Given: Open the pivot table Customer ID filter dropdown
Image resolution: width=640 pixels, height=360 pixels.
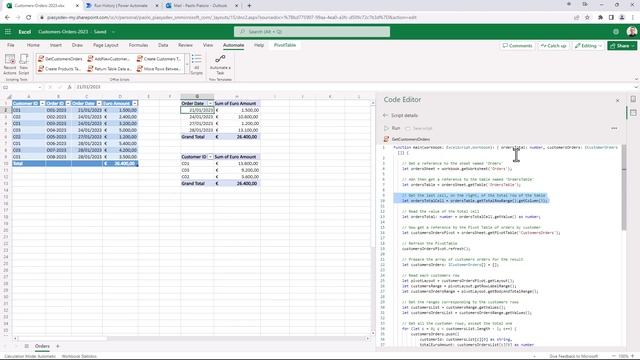Looking at the screenshot, I should (x=210, y=157).
